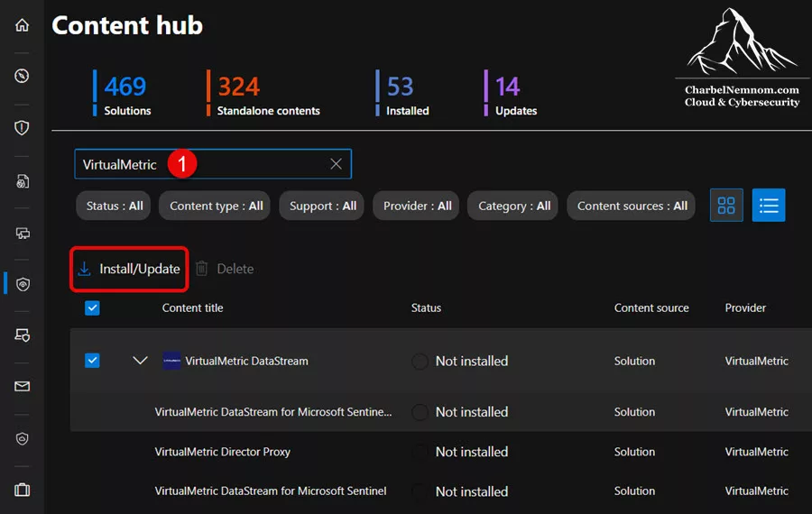812x514 pixels.
Task: Click the Install/Update button label
Action: click(x=139, y=269)
